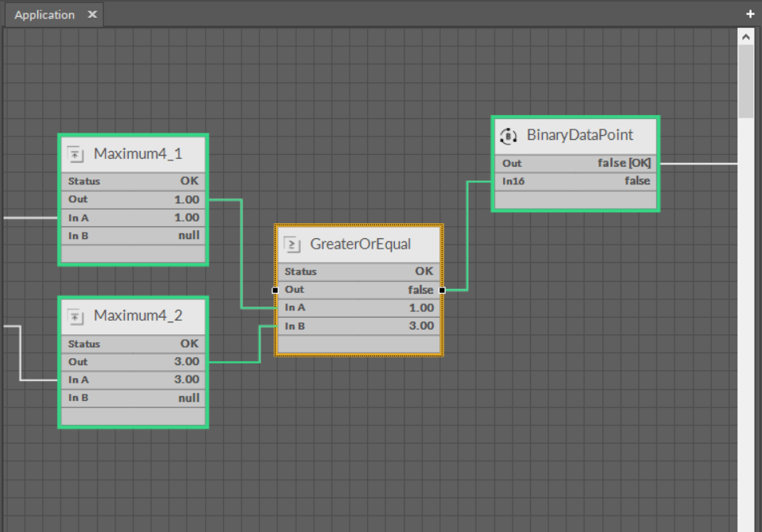Click In B null value in Maximum4_1
Image resolution: width=762 pixels, height=532 pixels.
(x=188, y=235)
